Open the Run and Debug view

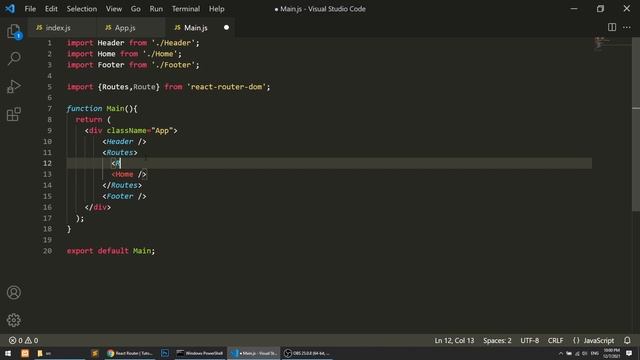13,87
